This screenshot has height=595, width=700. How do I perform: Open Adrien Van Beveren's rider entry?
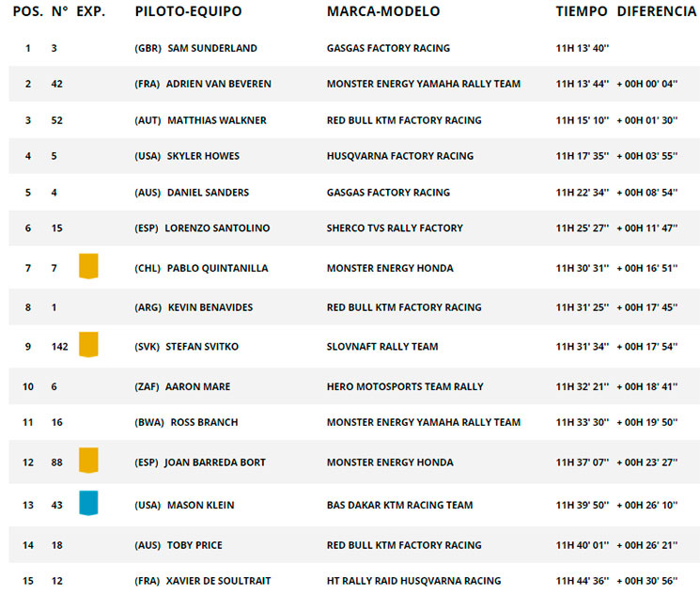pyautogui.click(x=218, y=84)
